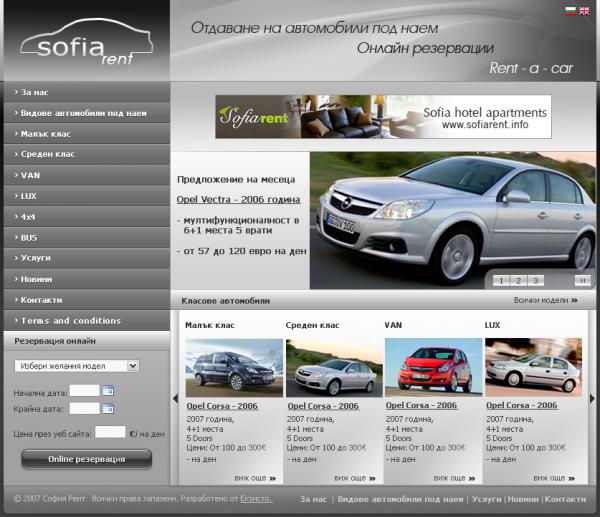Go to slide 1 of the slideshow

[501, 281]
